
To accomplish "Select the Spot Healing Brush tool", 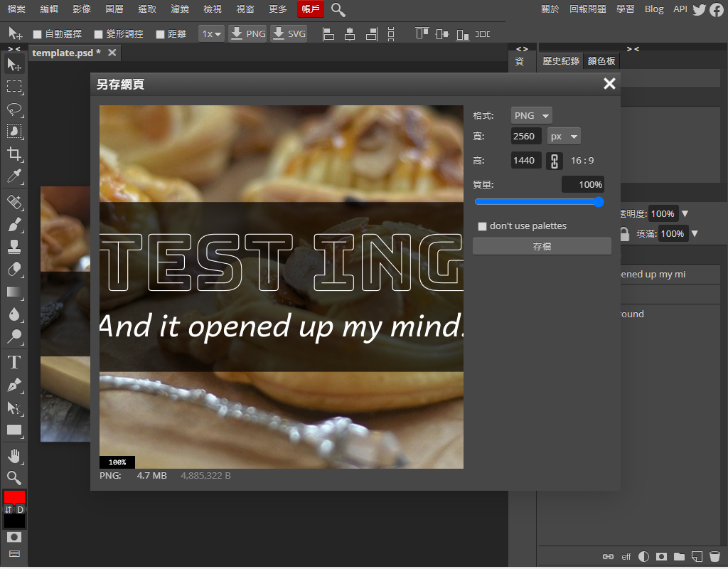I will pos(14,203).
